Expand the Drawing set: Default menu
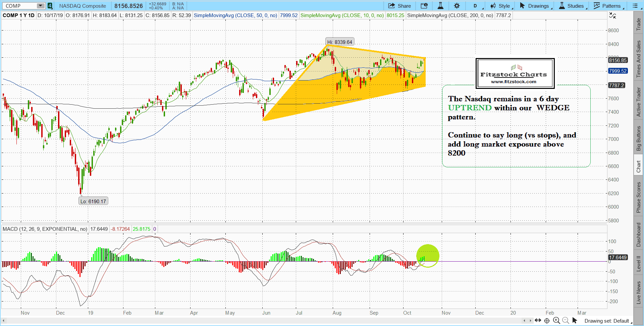 pyautogui.click(x=607, y=321)
